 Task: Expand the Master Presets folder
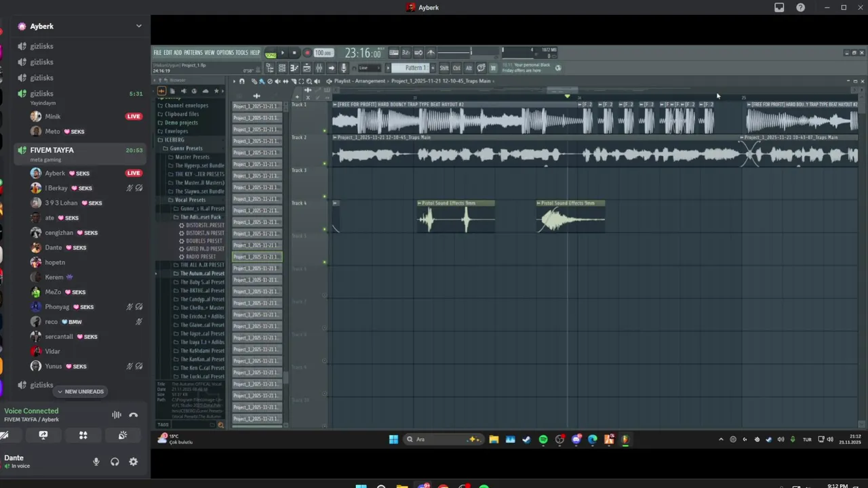click(189, 157)
